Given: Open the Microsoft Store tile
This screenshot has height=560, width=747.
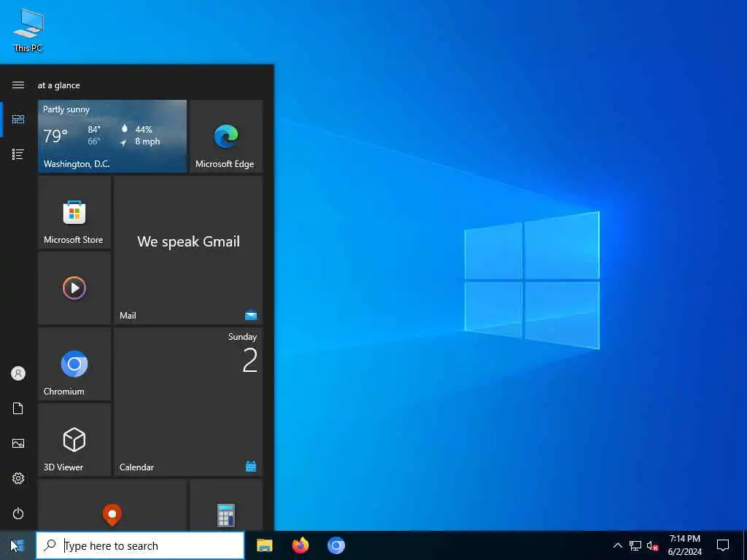Looking at the screenshot, I should pyautogui.click(x=74, y=212).
